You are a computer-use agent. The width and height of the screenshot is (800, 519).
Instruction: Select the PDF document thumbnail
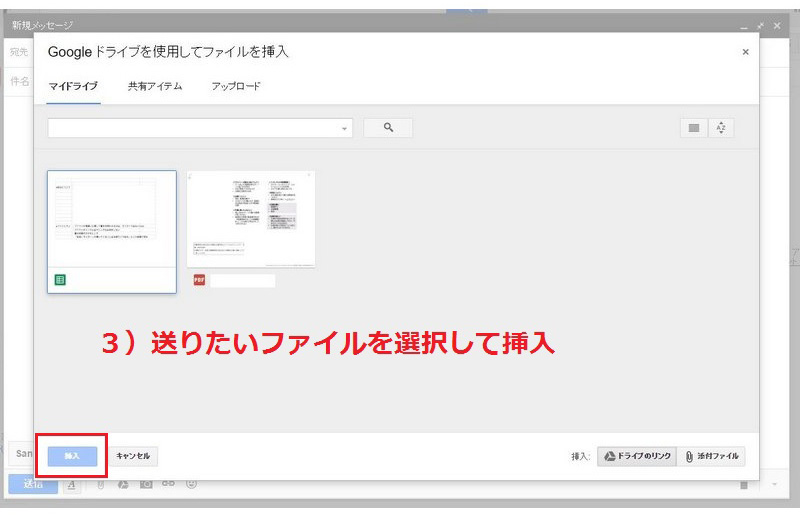(x=251, y=218)
